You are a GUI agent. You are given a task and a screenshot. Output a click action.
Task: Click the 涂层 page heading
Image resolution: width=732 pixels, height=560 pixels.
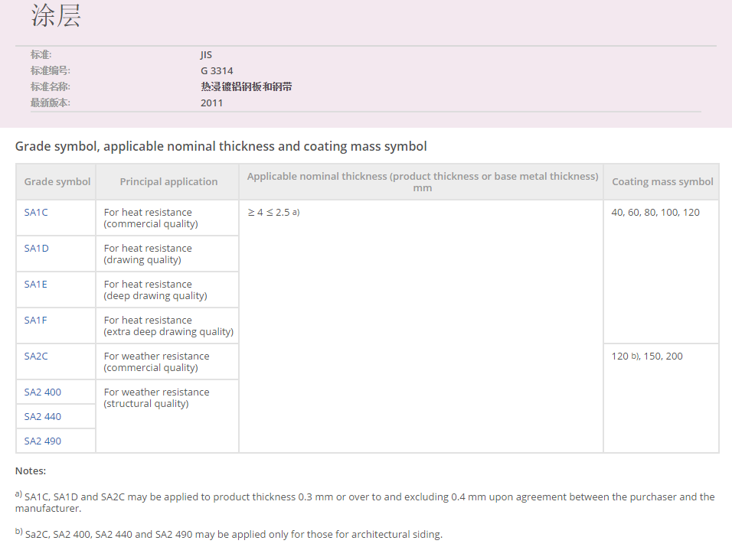pos(56,16)
